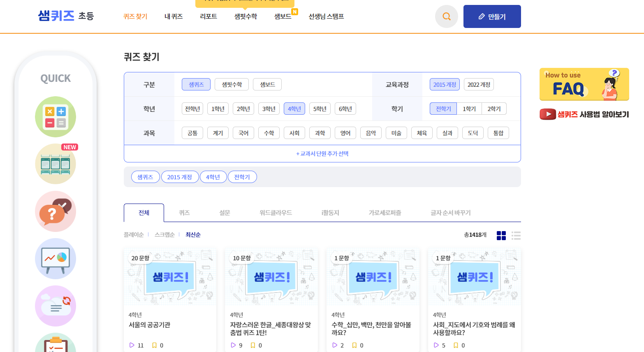Open the NEW board quick menu icon
This screenshot has height=352, width=644.
[56, 164]
